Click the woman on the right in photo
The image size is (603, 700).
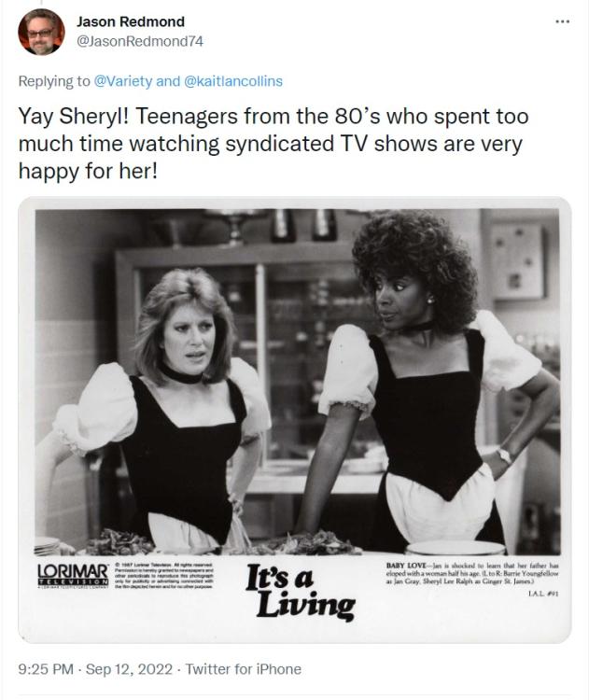[x=425, y=373]
